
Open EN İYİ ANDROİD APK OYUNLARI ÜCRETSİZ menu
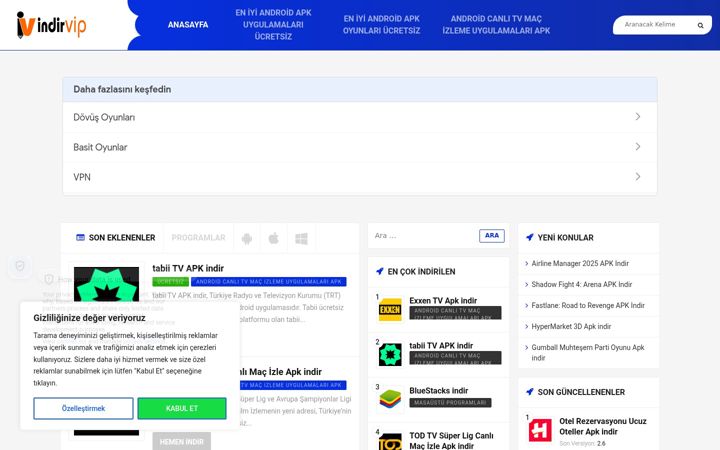(x=382, y=25)
